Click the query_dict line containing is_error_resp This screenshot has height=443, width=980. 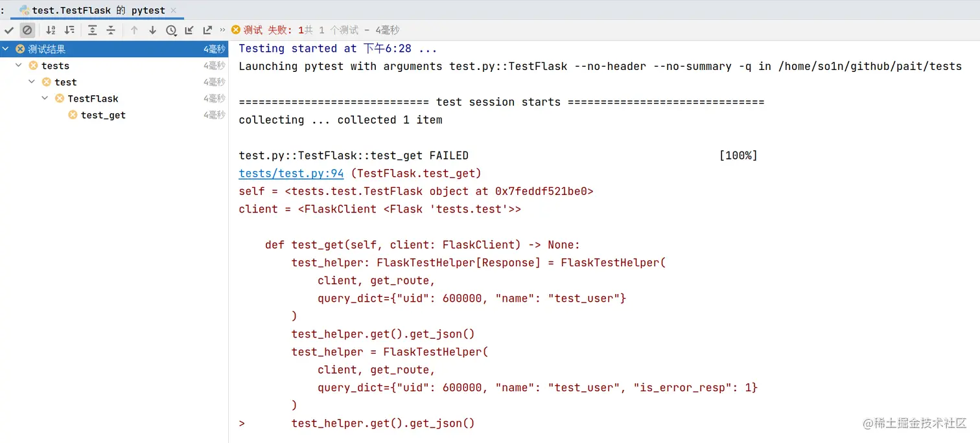537,387
